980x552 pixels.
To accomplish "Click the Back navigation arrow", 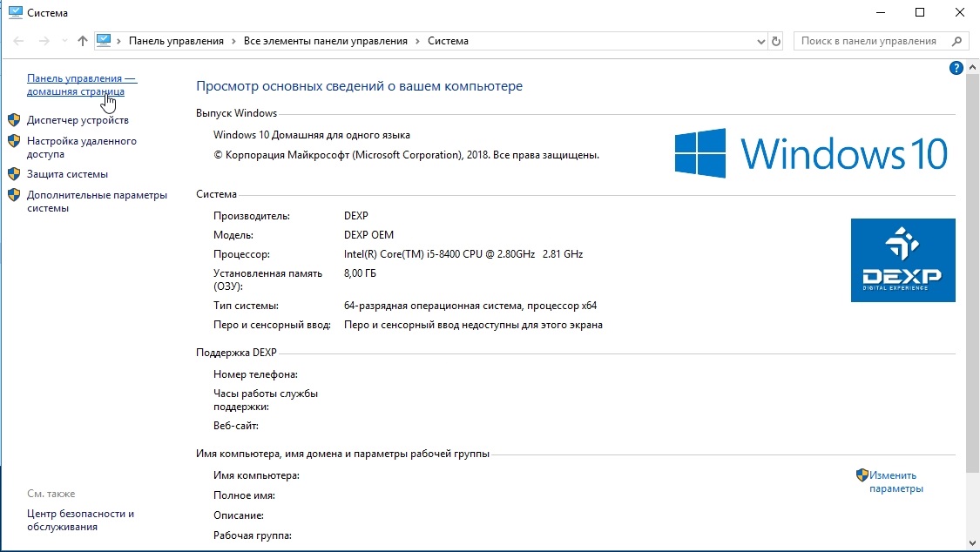I will (19, 41).
